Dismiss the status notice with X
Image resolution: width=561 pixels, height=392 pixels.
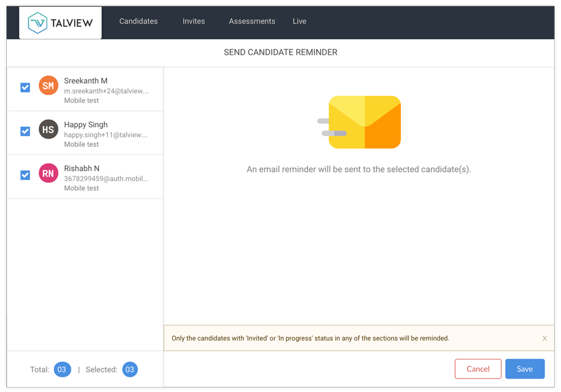tap(544, 338)
